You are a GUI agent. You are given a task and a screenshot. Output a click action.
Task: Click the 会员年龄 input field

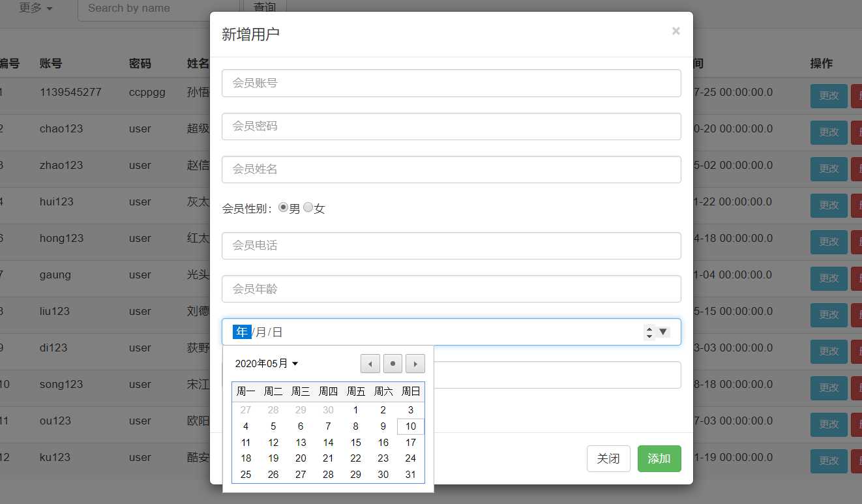451,289
